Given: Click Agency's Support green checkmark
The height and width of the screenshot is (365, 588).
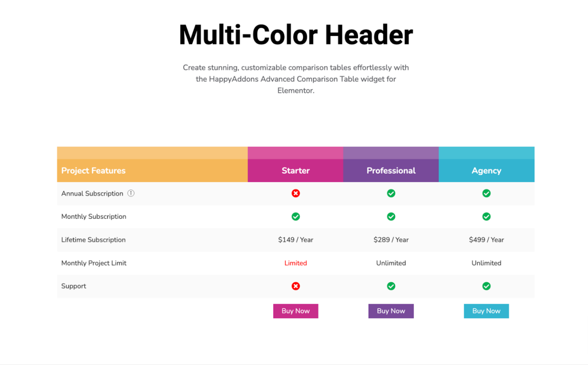Looking at the screenshot, I should point(486,286).
